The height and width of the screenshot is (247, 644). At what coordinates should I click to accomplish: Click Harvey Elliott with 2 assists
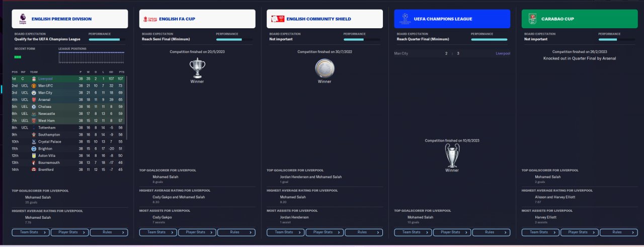tap(546, 217)
